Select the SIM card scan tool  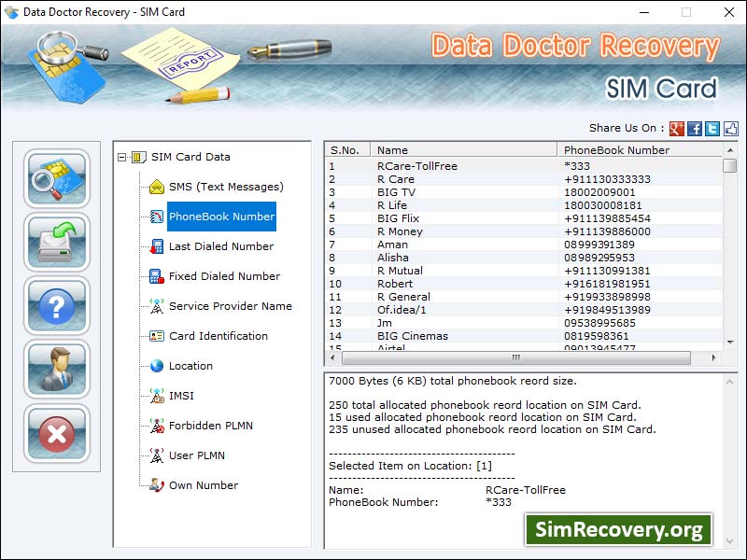pos(56,179)
